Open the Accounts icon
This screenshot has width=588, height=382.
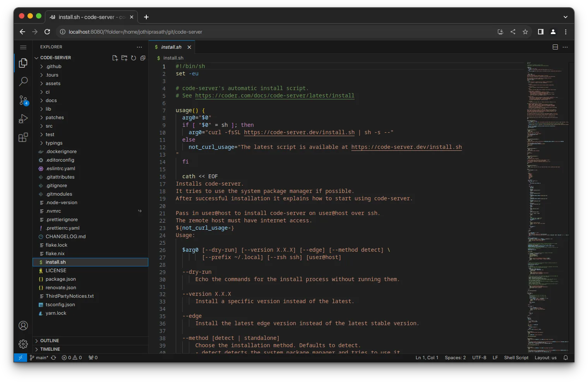click(x=23, y=326)
